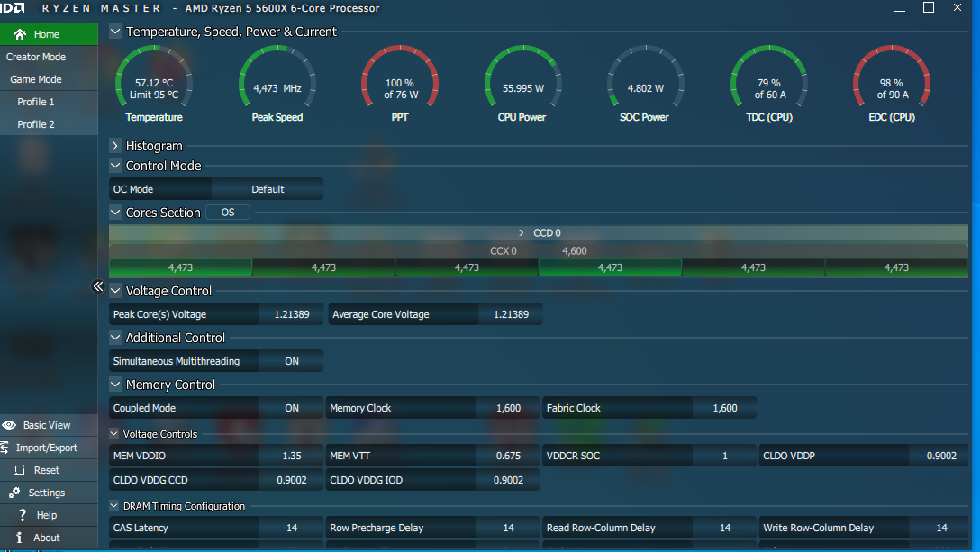Click the 4,600 CCX speed value
Image resolution: width=980 pixels, height=552 pixels.
[x=575, y=250]
